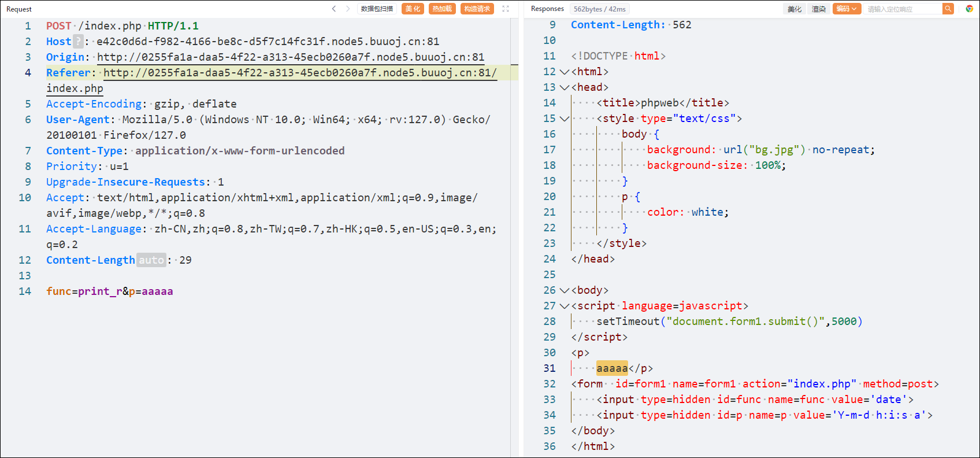The image size is (980, 458).
Task: Click the question mark tag beside Host
Action: 78,42
